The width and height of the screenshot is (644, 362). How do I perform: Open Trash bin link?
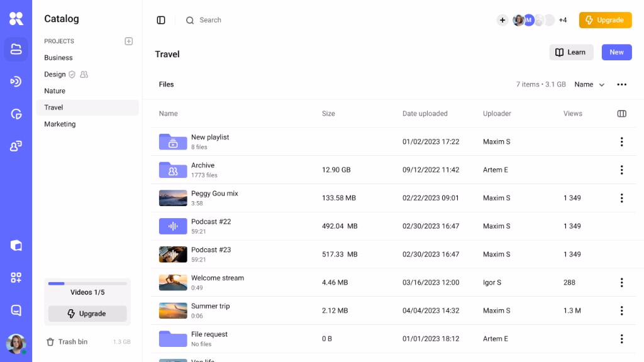(x=73, y=342)
